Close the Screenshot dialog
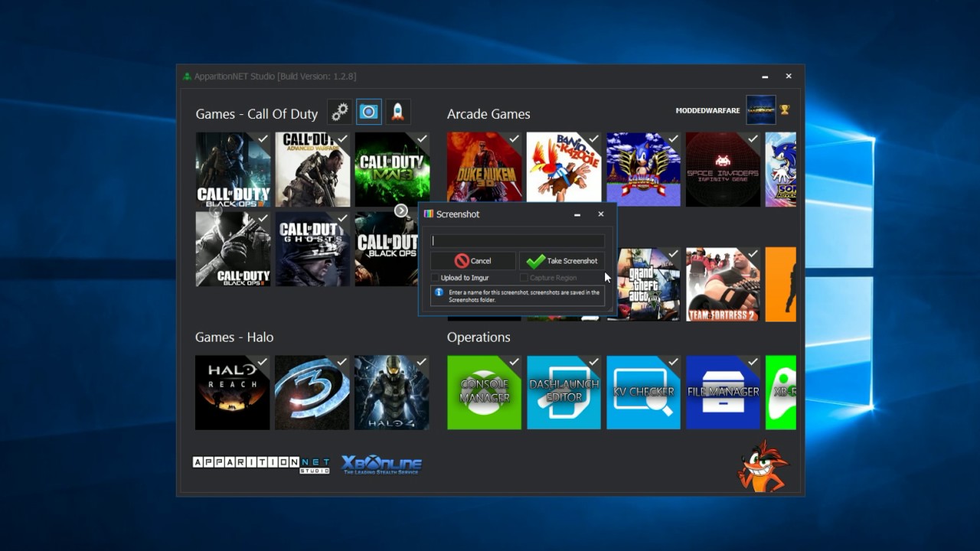This screenshot has width=980, height=551. click(601, 214)
